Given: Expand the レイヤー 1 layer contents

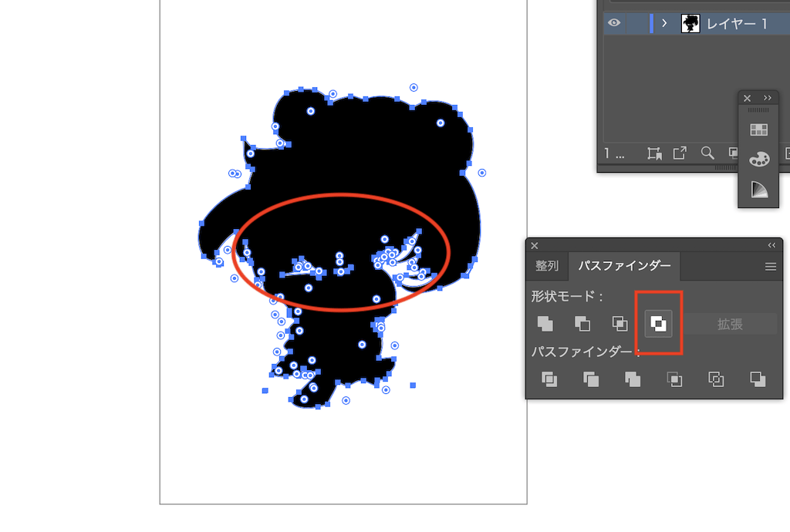Looking at the screenshot, I should coord(664,23).
